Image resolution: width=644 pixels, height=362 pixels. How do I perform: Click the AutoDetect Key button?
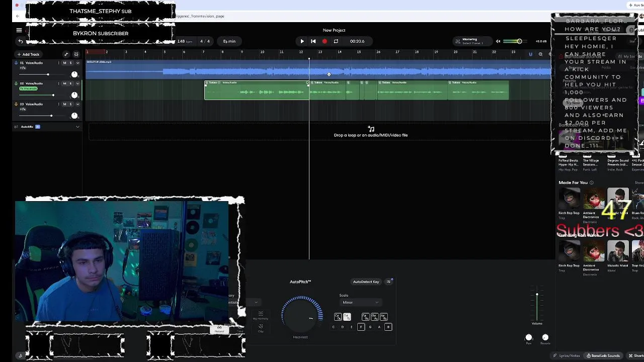click(x=366, y=282)
